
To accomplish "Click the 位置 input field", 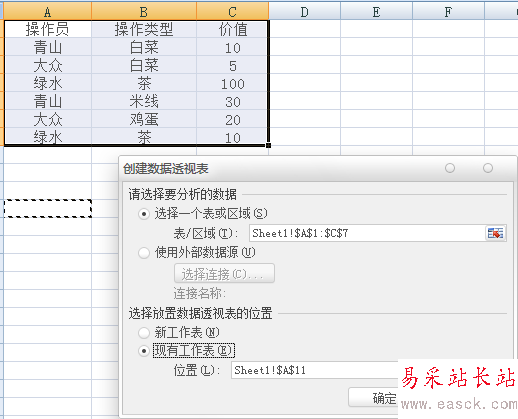I will click(315, 370).
